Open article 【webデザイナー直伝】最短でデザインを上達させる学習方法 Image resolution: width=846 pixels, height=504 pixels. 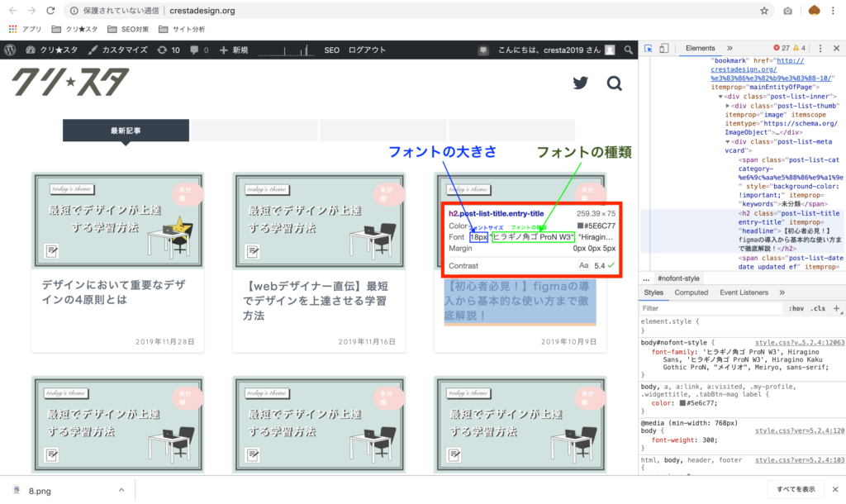(316, 301)
